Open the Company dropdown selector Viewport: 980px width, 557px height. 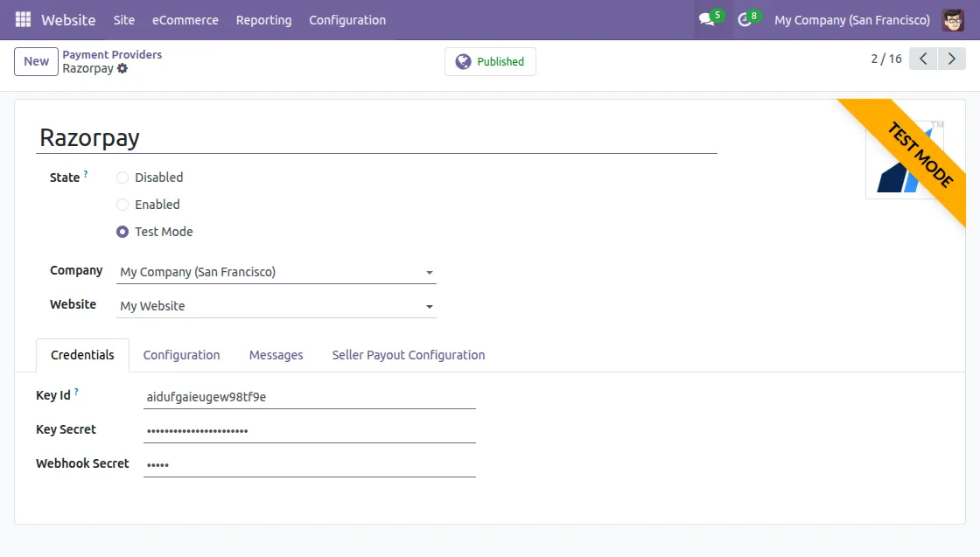point(429,272)
